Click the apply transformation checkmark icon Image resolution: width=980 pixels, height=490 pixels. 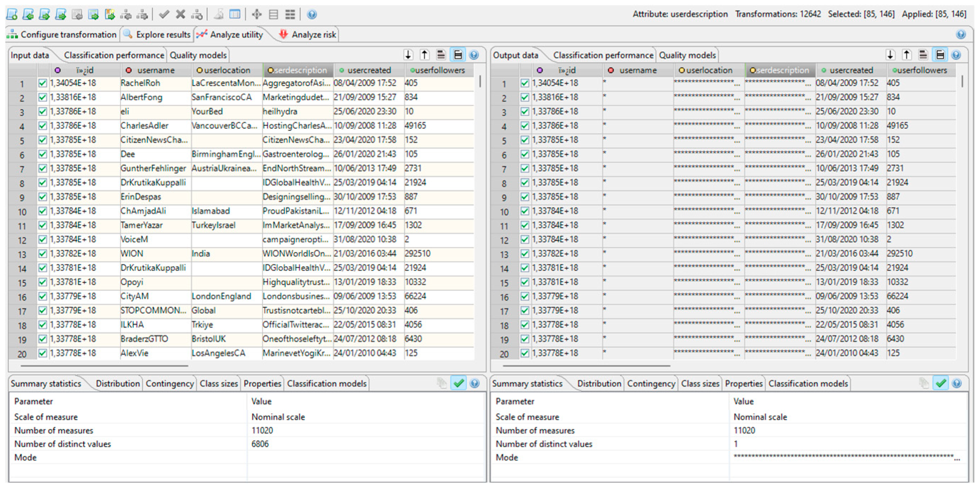click(x=164, y=15)
